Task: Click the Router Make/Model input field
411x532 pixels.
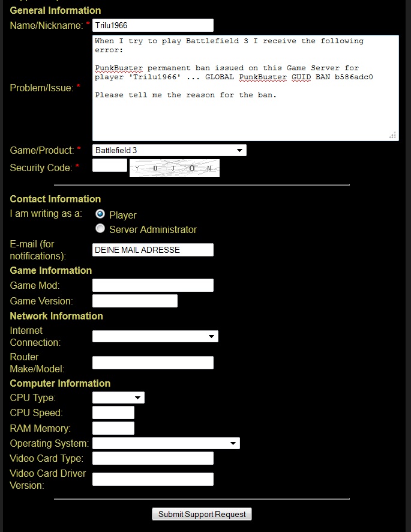Action: (153, 363)
